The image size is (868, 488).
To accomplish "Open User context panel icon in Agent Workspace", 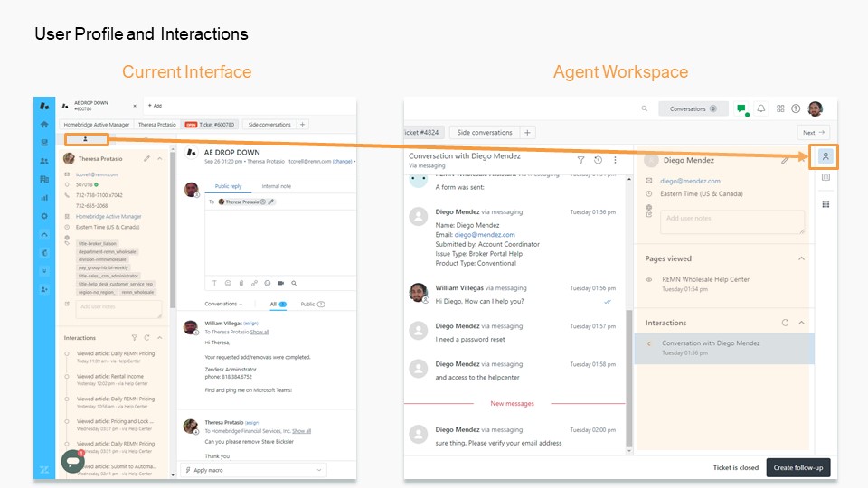I will click(x=826, y=156).
